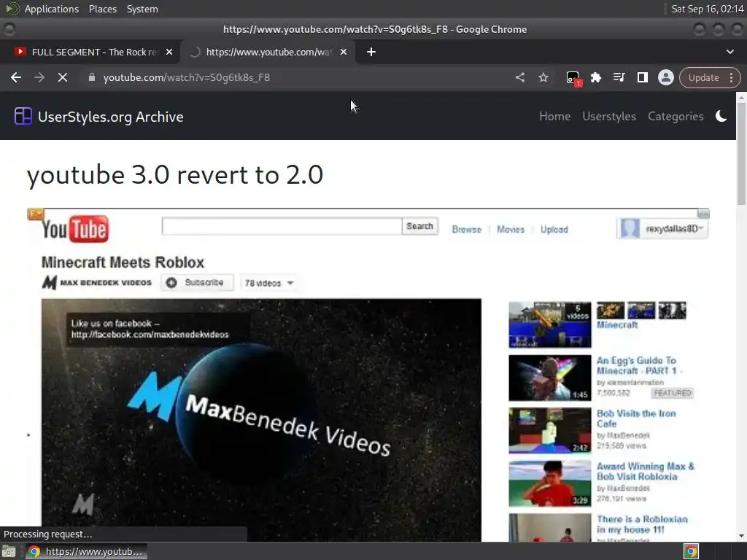Image resolution: width=747 pixels, height=560 pixels.
Task: Open the Categories nav link
Action: pos(676,116)
